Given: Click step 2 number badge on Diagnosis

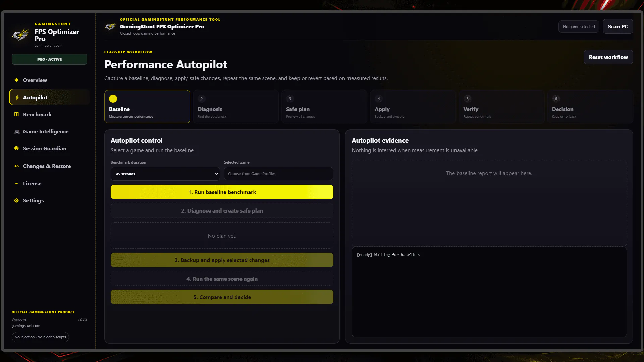Looking at the screenshot, I should click(202, 99).
